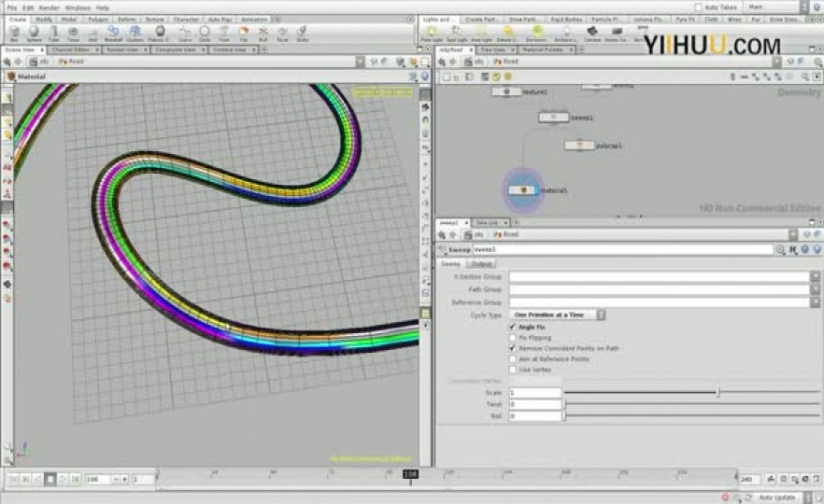Screen dimensions: 824x504
Task: Select the Torus shelf tool
Action: (73, 34)
